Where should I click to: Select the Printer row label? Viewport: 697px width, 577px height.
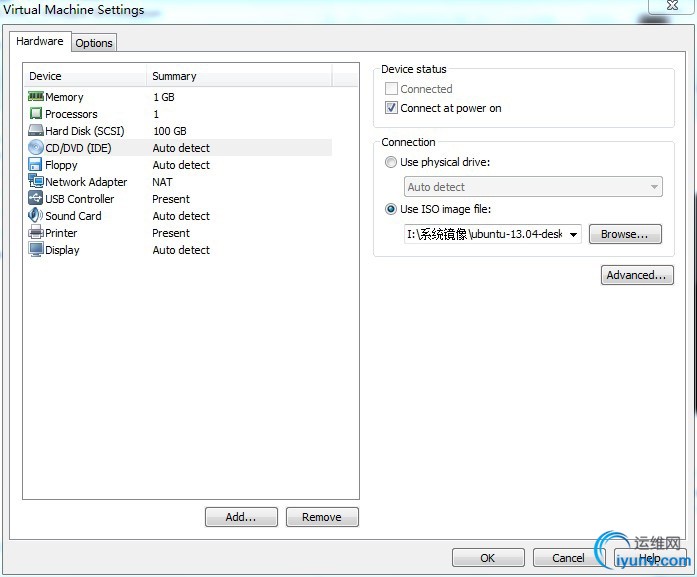click(61, 232)
